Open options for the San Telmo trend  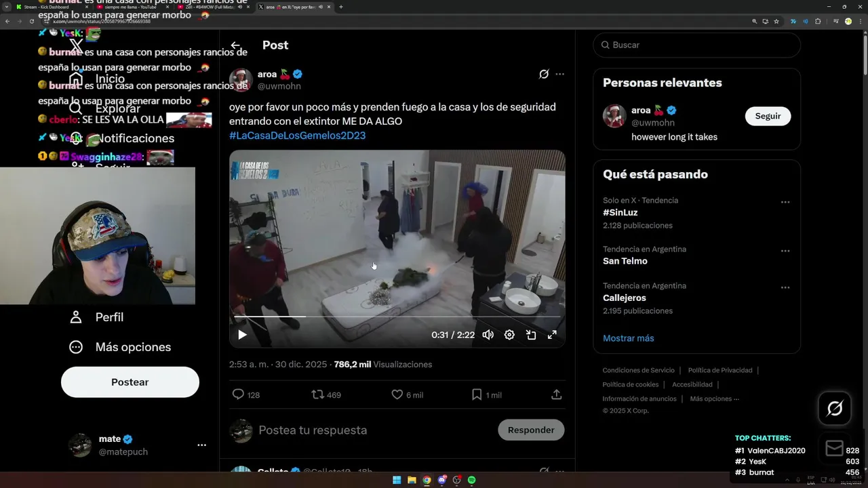(785, 251)
